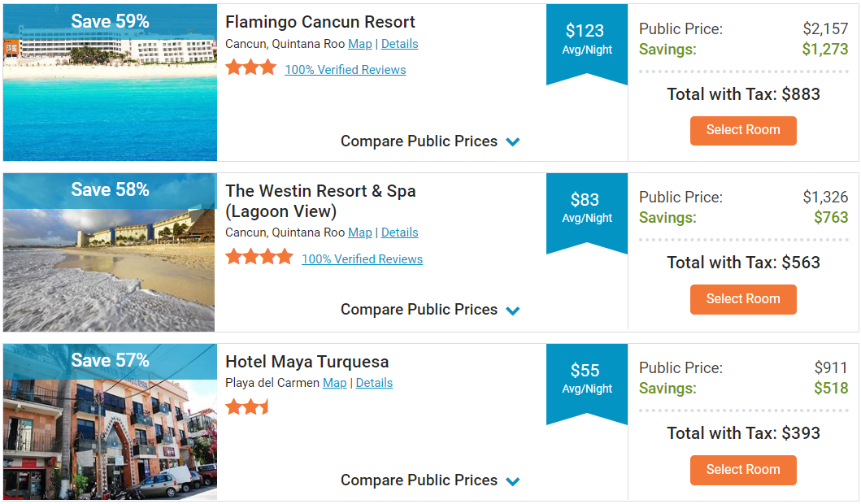Expand Compare Public Prices for Westin Resort
Image resolution: width=861 pixels, height=504 pixels.
430,310
